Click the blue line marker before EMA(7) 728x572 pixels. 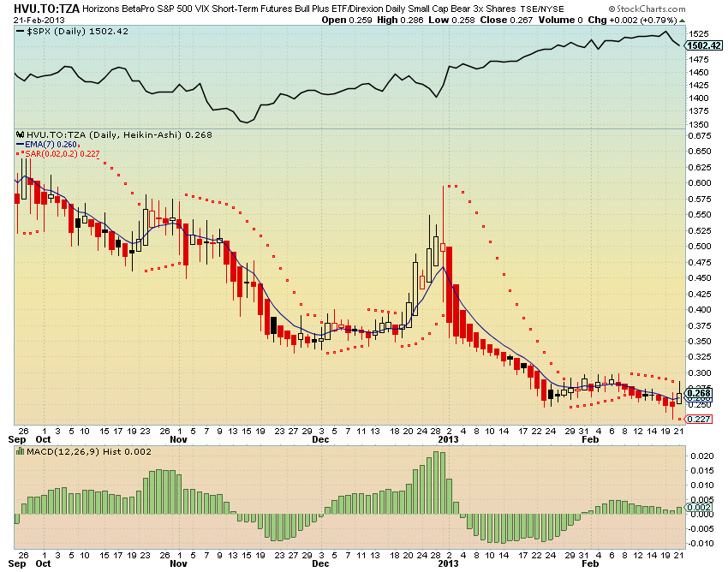tap(20, 145)
